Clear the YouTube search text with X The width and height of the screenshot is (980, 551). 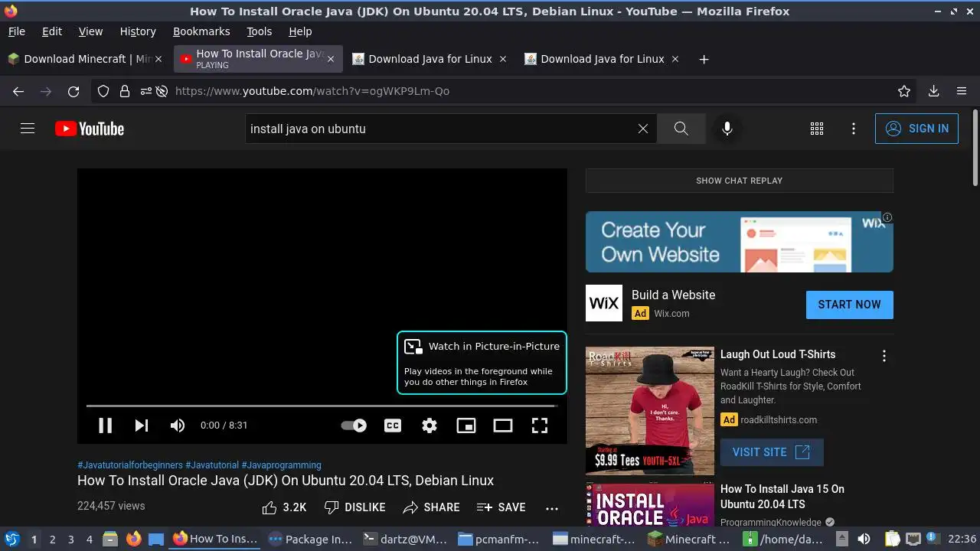[643, 129]
